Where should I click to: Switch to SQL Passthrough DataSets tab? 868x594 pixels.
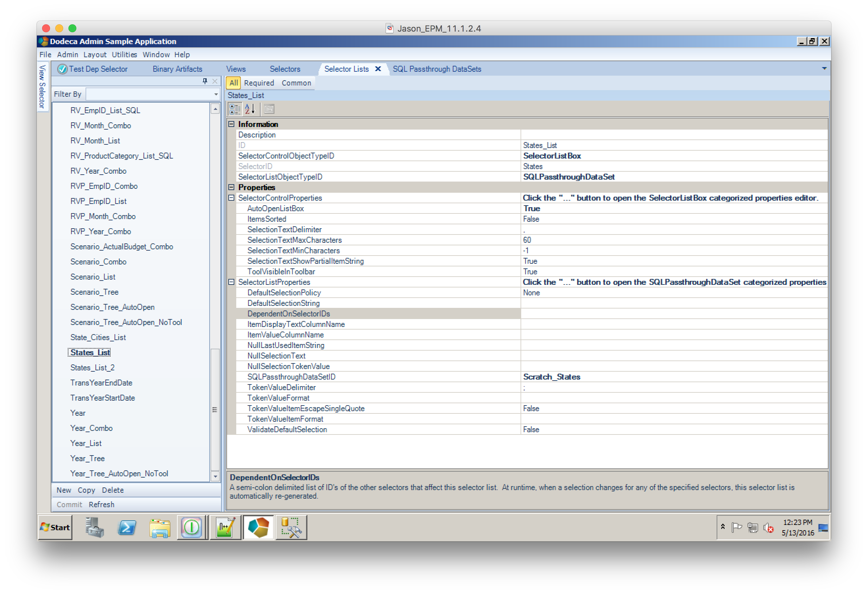click(x=437, y=69)
